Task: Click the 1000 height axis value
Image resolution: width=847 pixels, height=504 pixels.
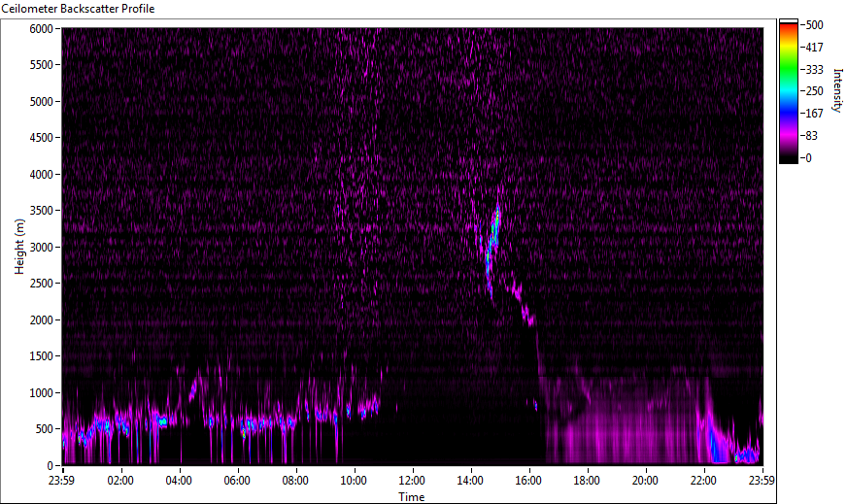Action: click(x=41, y=392)
